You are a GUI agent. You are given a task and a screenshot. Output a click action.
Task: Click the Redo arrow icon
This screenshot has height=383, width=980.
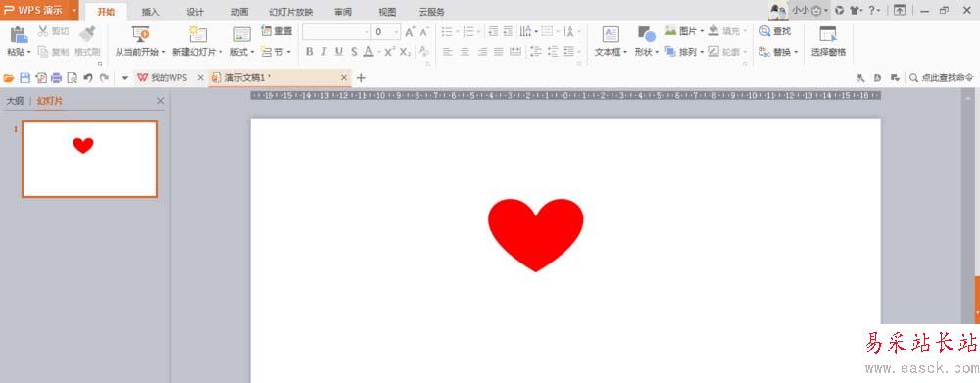tap(104, 78)
